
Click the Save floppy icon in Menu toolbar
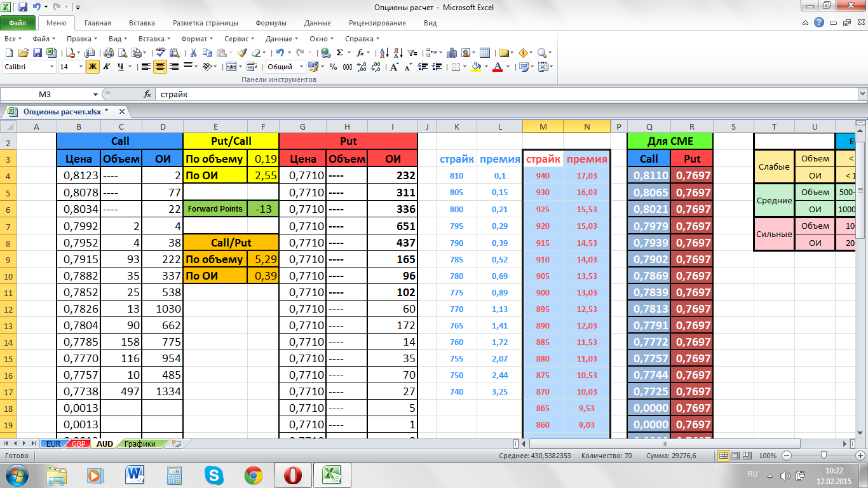pyautogui.click(x=37, y=53)
